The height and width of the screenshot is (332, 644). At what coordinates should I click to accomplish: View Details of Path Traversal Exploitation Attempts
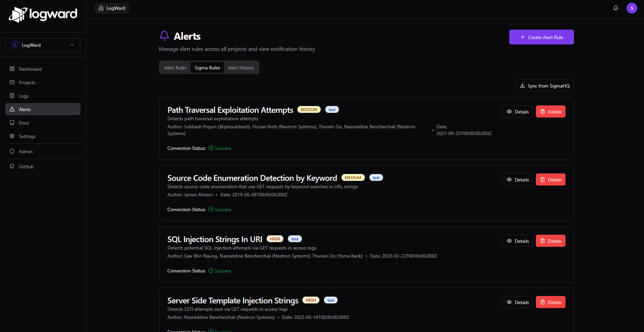tap(518, 111)
